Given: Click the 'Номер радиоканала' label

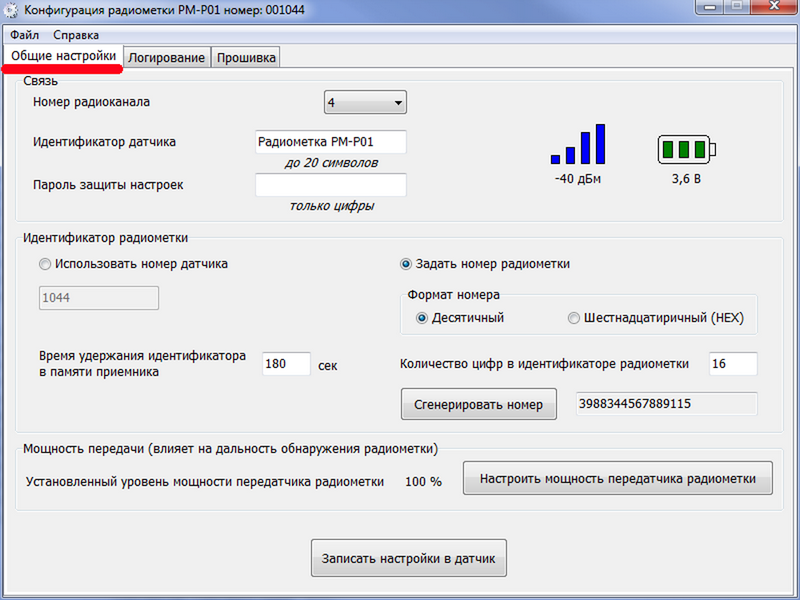Looking at the screenshot, I should click(x=91, y=102).
